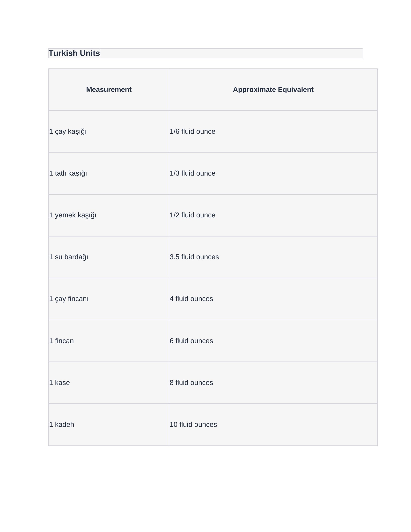This screenshot has width=411, height=532.
Task: Click the 3.5 fluid ounces cell
Action: tap(273, 257)
